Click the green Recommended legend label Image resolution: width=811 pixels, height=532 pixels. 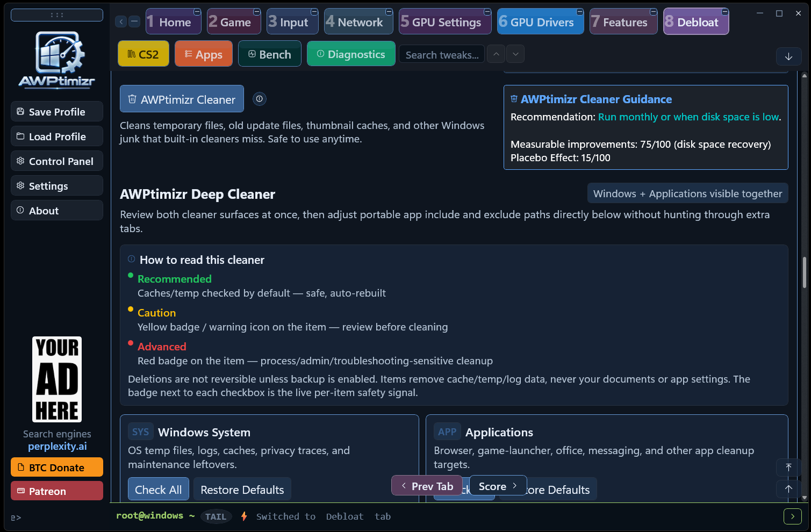(175, 279)
